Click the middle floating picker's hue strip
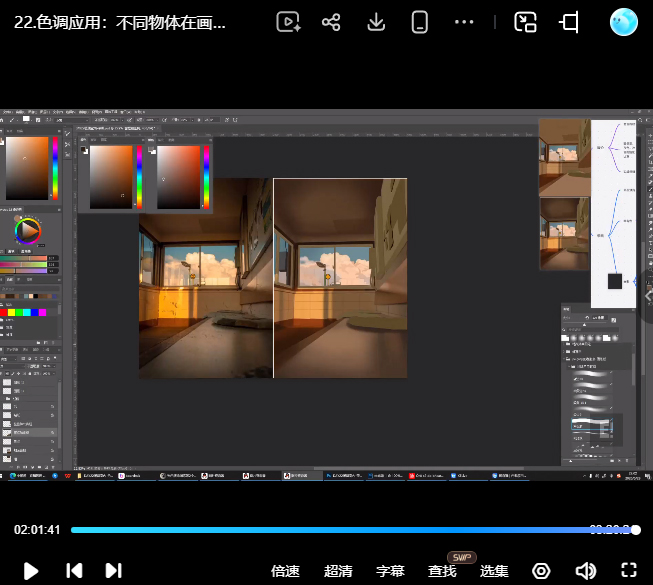Viewport: 653px width, 585px height. [140, 177]
